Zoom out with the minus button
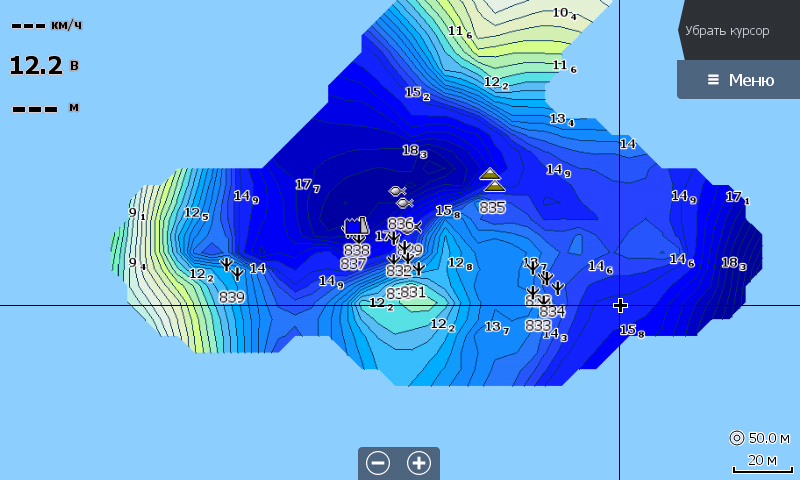 click(x=378, y=463)
